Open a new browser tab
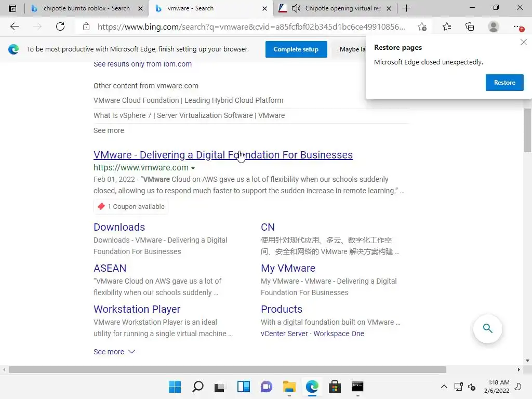Viewport: 532px width, 399px height. (x=406, y=8)
